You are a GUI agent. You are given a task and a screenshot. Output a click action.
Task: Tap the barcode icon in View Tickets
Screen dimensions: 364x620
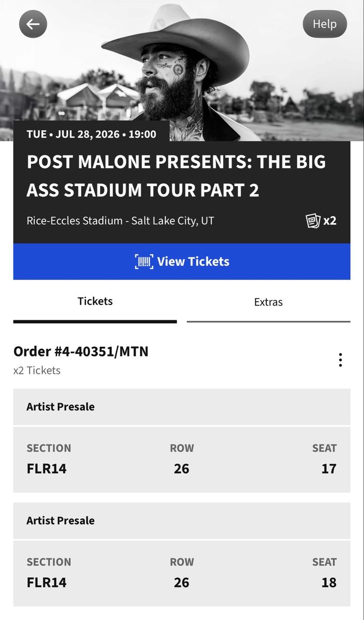144,261
